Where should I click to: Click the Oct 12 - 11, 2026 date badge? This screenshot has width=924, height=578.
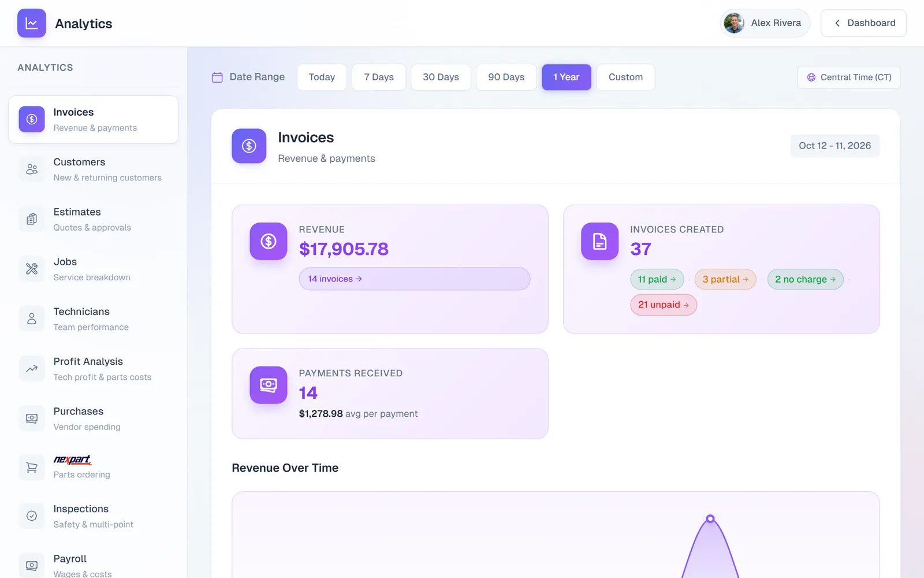tap(834, 146)
